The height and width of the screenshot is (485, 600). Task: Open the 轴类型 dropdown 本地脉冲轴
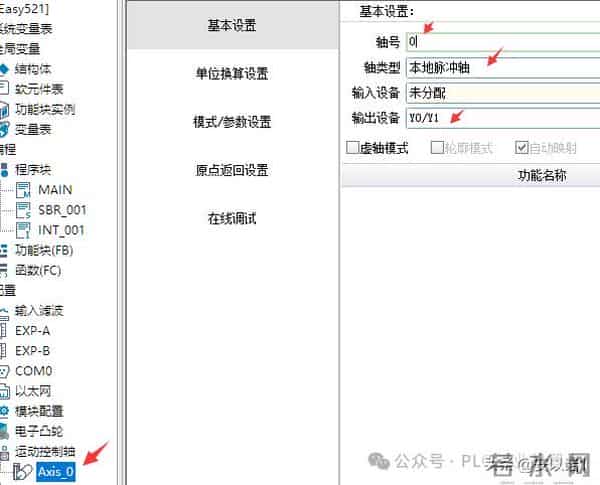(503, 68)
